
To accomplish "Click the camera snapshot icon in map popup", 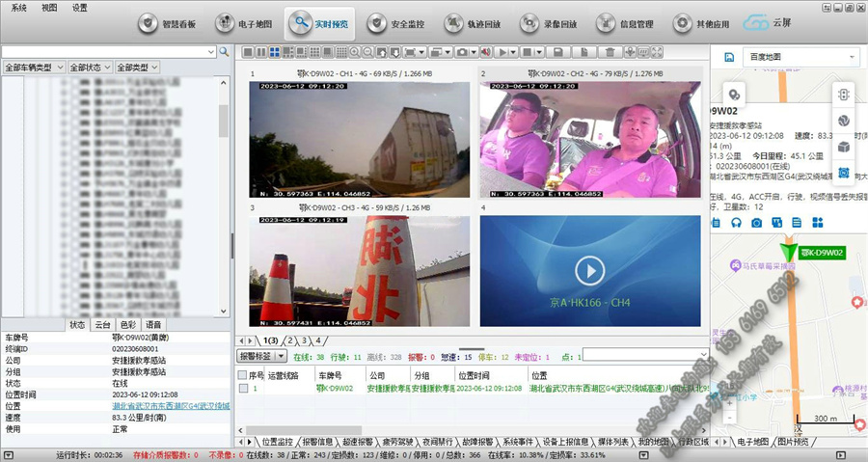I will coord(756,223).
